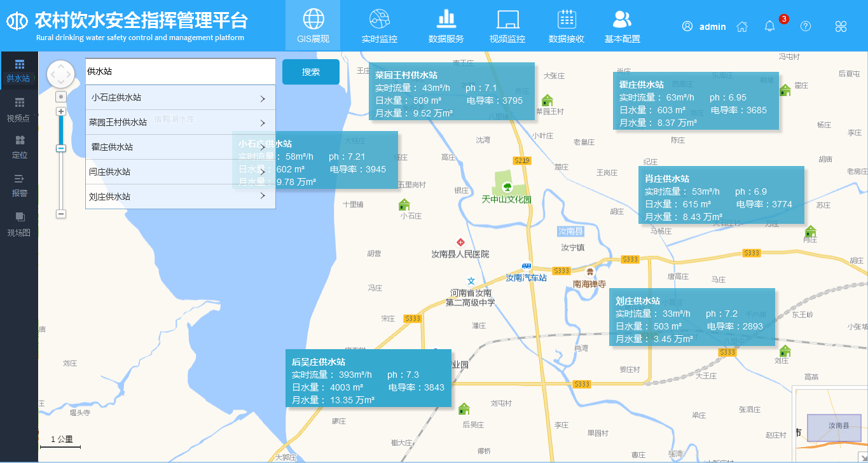Open the GIS展现 tab
868x463 pixels.
click(x=313, y=25)
